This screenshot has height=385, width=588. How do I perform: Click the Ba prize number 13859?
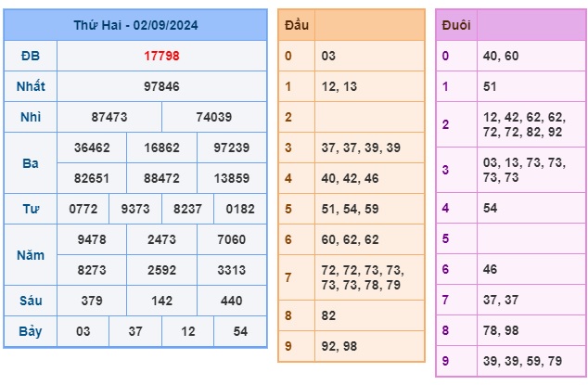pos(231,178)
